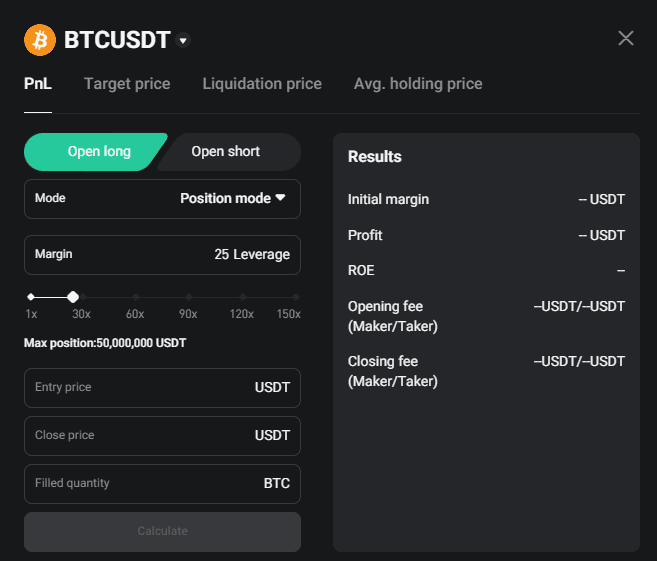Set leverage slider to 60x mark
Screen dimensions: 657x561
136,297
